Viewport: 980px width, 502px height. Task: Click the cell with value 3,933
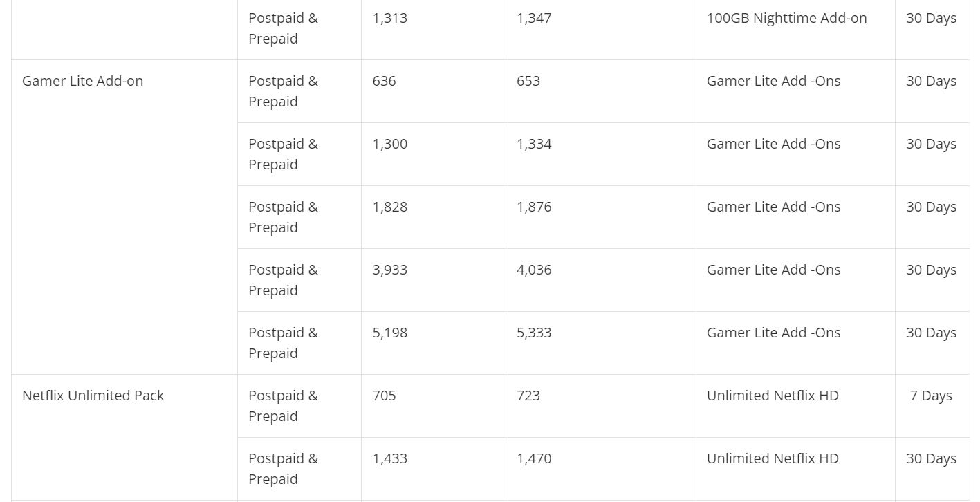(390, 270)
